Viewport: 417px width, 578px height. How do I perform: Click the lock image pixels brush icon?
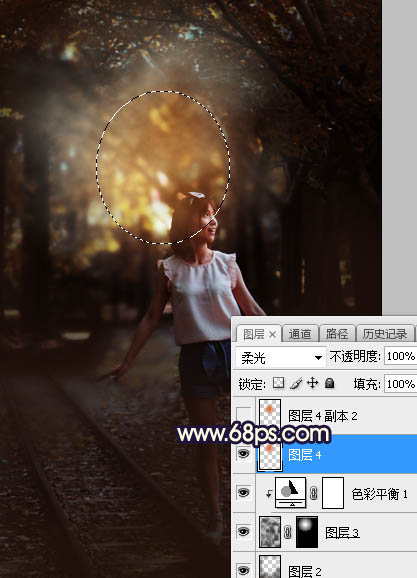coord(296,383)
